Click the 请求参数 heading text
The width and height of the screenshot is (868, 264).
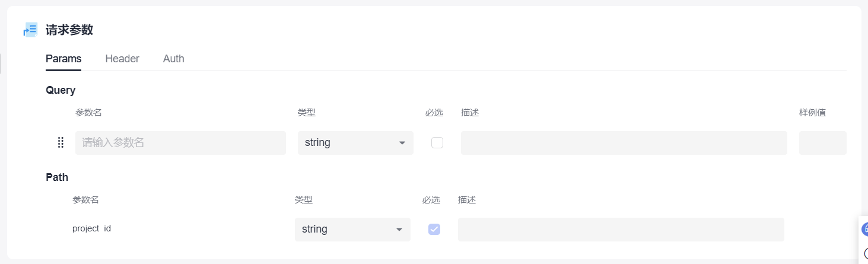pyautogui.click(x=69, y=30)
